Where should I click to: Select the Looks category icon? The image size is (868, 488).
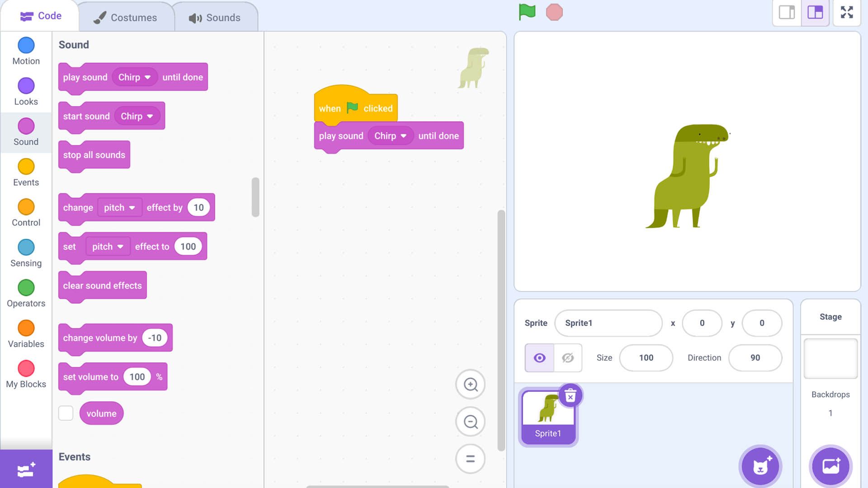point(26,86)
